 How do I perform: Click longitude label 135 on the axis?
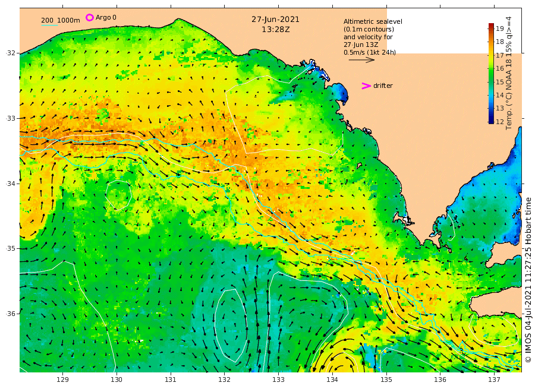pos(386,380)
